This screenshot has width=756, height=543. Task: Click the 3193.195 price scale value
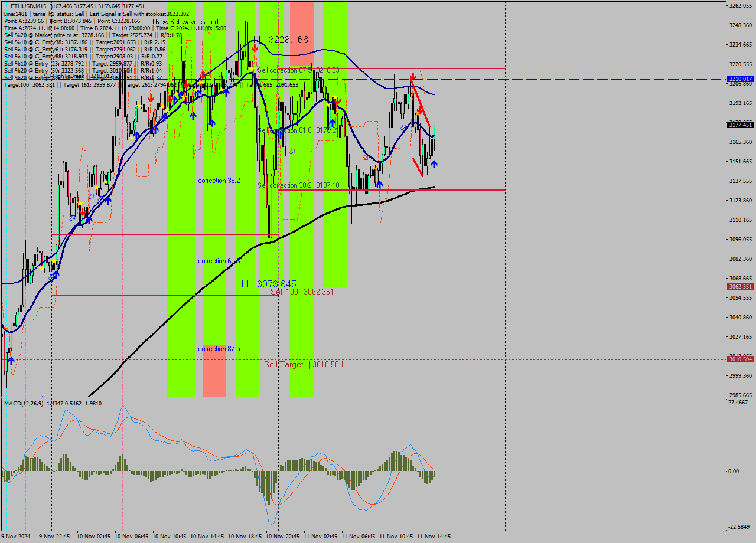click(740, 103)
